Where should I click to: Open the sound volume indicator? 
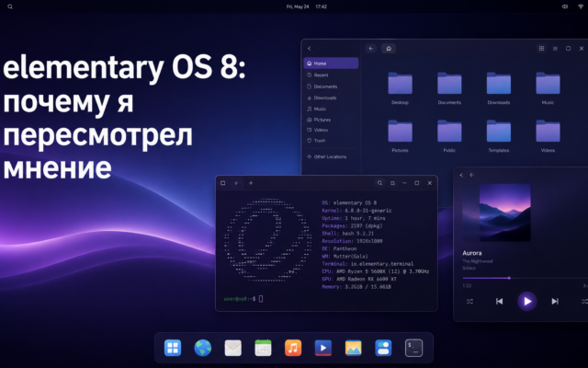(x=565, y=6)
